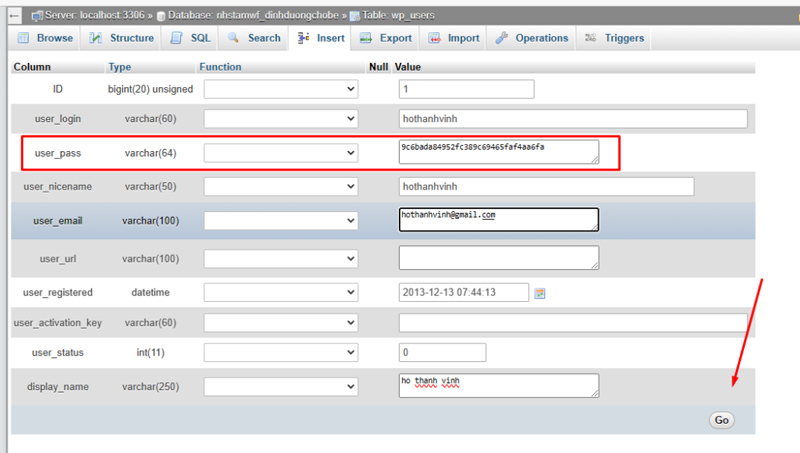Open function dropdown for user_login
This screenshot has width=800, height=453.
281,119
